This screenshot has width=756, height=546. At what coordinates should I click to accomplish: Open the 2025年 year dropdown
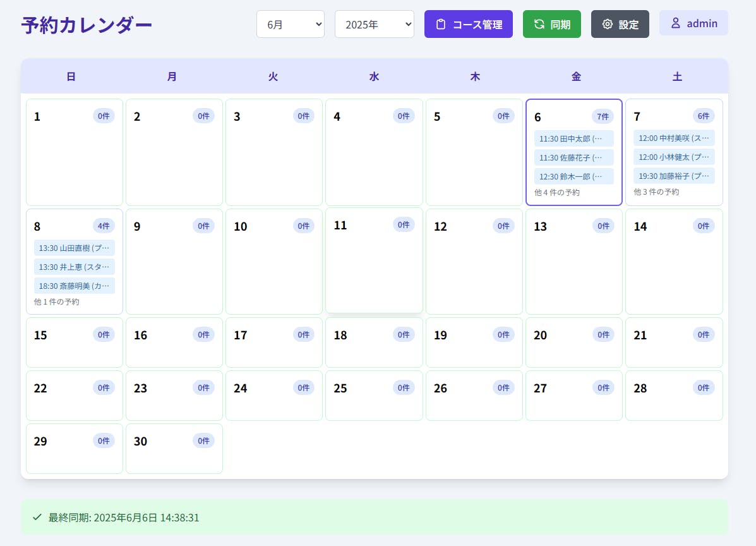coord(374,24)
